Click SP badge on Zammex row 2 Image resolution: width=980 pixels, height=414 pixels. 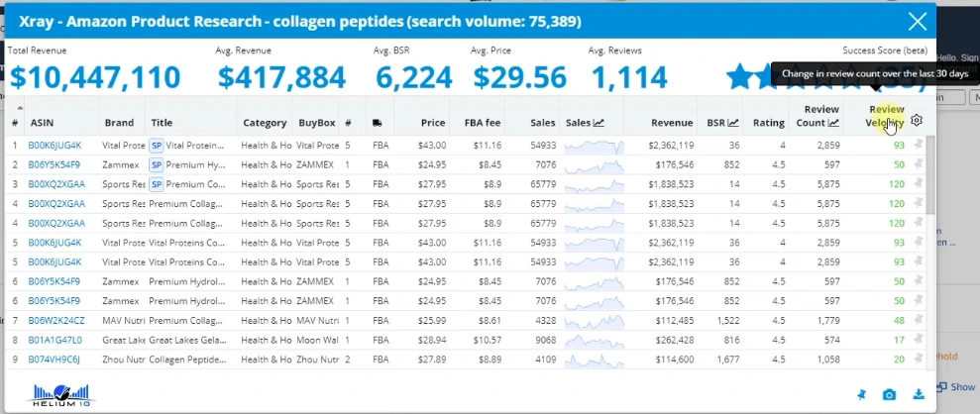(157, 164)
